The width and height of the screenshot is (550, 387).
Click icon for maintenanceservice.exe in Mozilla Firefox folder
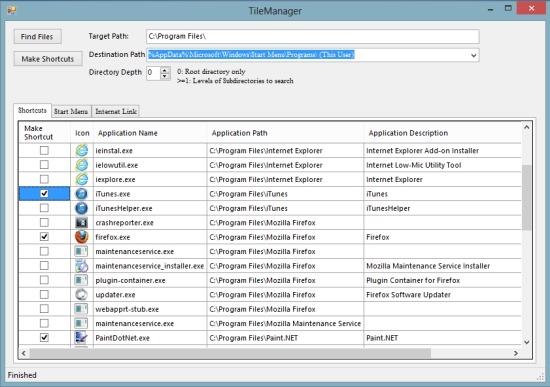pos(82,251)
